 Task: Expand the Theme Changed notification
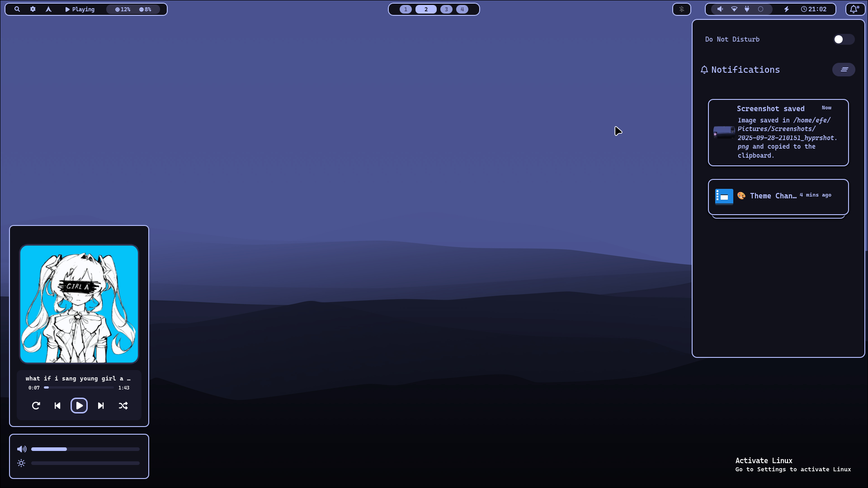pyautogui.click(x=778, y=197)
